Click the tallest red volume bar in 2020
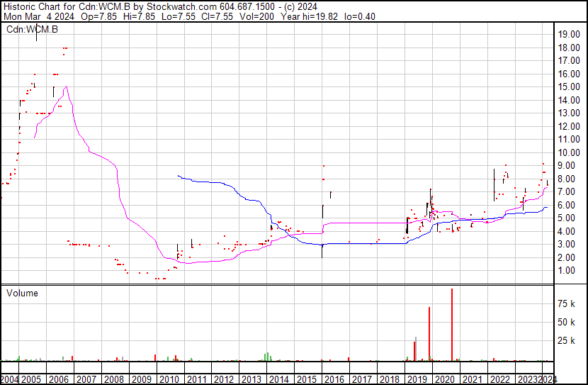Screen dimensions: 588x385 pos(452,325)
